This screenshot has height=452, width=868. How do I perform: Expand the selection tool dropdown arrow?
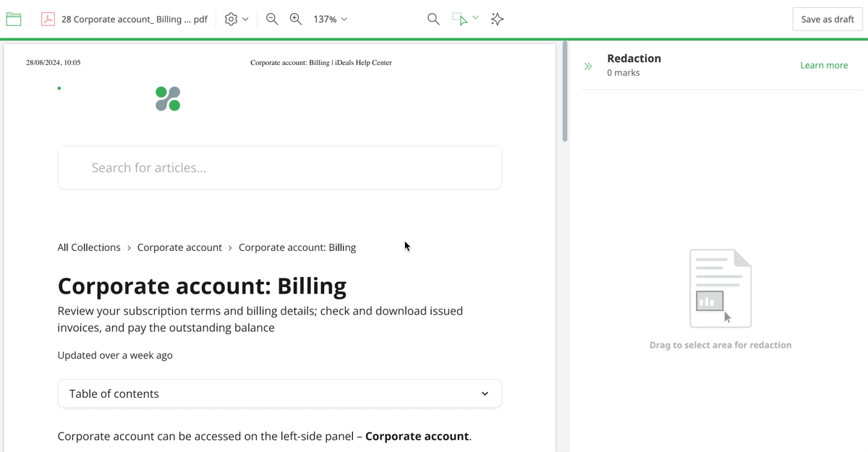click(475, 17)
